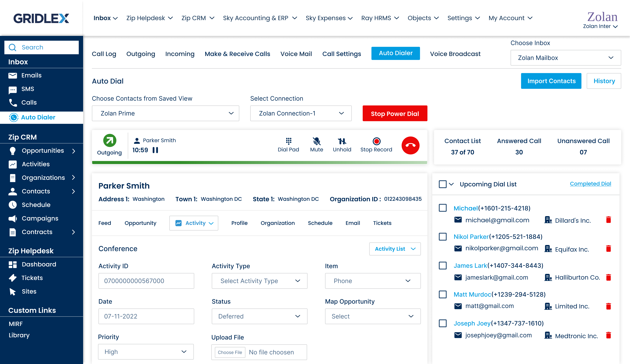
Task: Select the James Lark checkbox
Action: coord(443,265)
